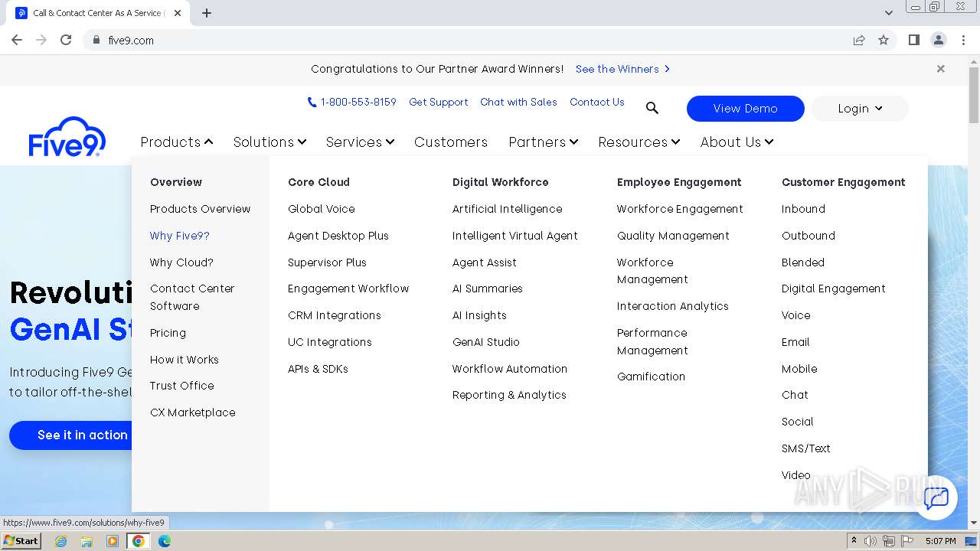Bookmark this page with star icon
The height and width of the screenshot is (551, 980).
[x=884, y=40]
